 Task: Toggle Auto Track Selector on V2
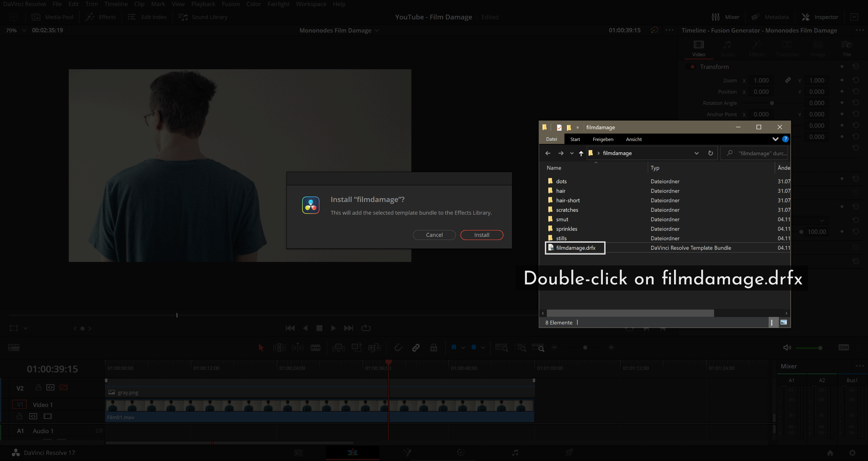[x=51, y=387]
